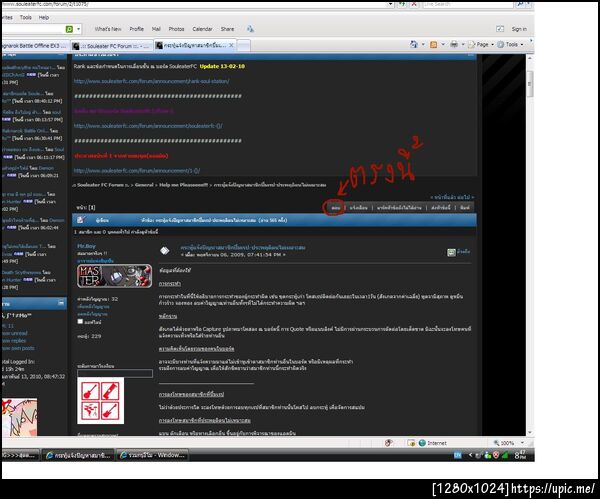Click the topic icon in the blue header
This screenshot has height=499, width=600.
[x=80, y=220]
